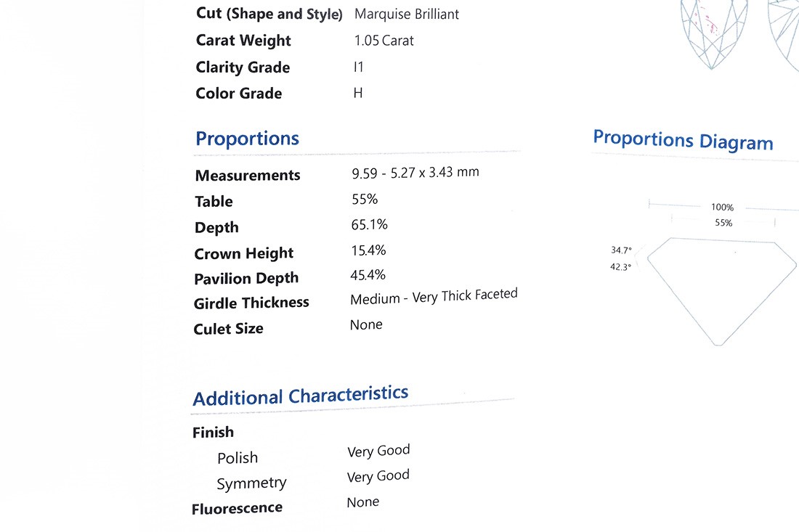Screen dimensions: 799x532
Task: Click the Proportions Diagram heading
Action: click(683, 141)
